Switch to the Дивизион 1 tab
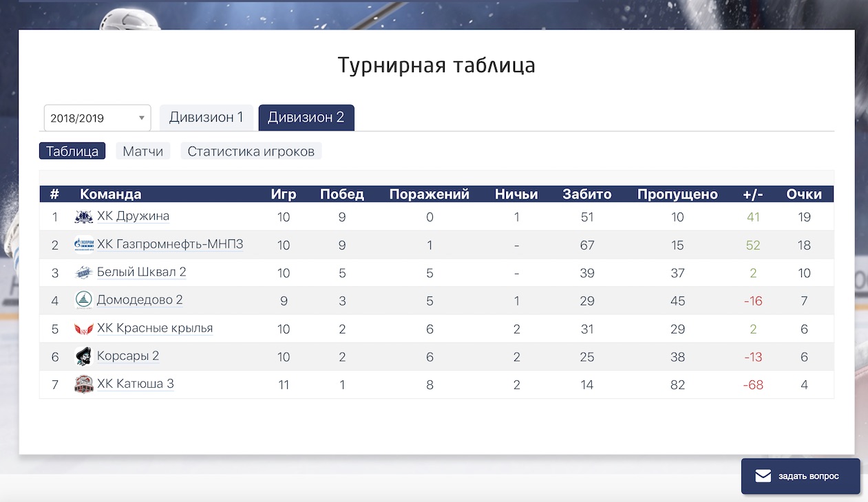This screenshot has width=868, height=502. (207, 117)
